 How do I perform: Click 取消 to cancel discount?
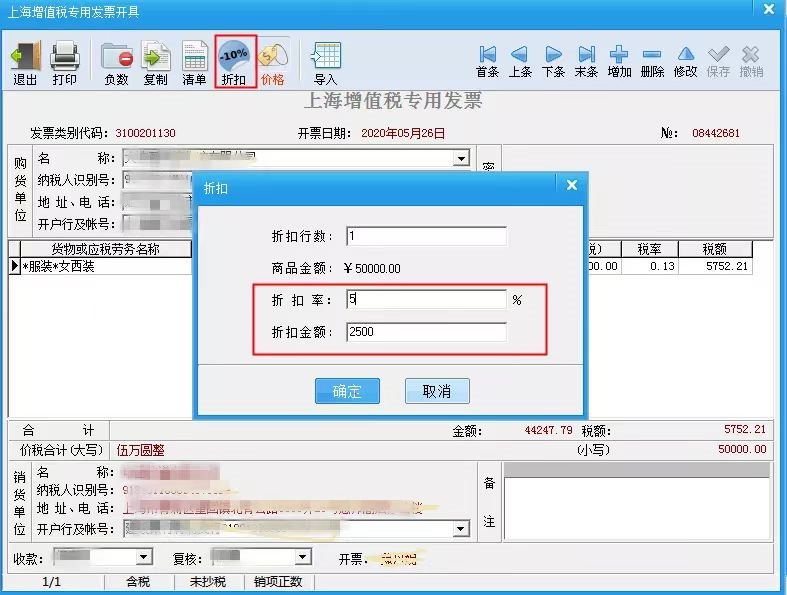[437, 391]
